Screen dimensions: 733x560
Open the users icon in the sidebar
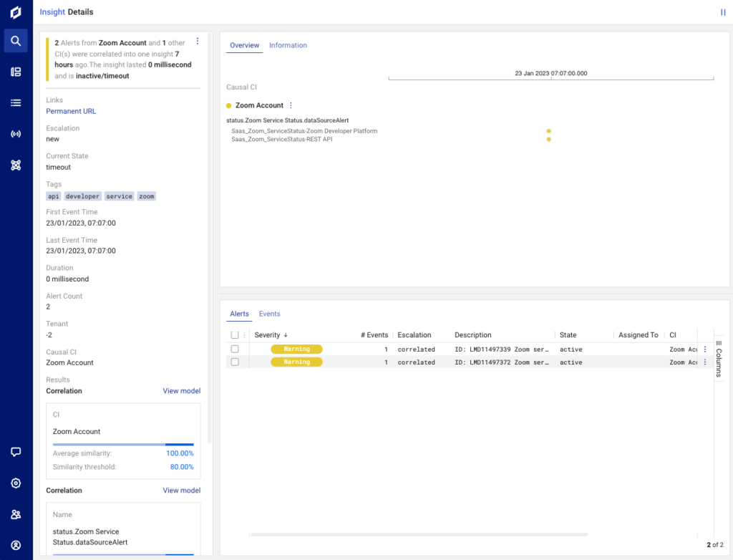(16, 515)
